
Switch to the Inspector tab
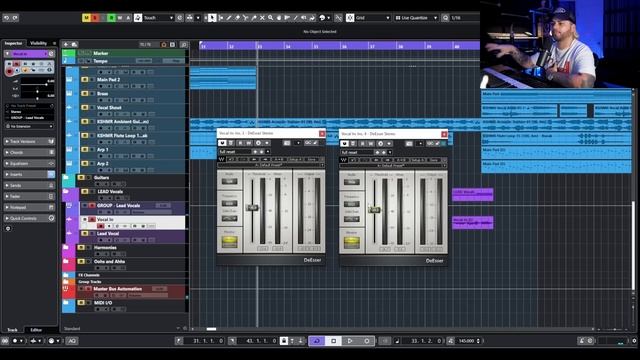tap(13, 43)
